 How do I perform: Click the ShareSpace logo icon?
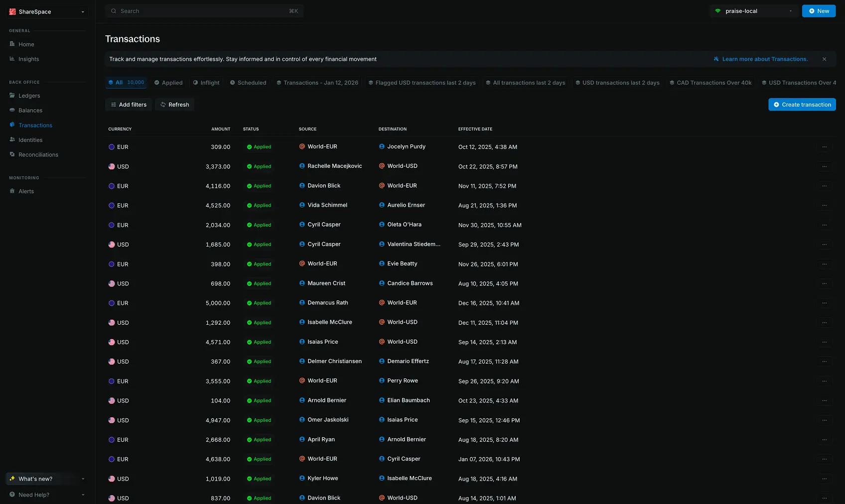pyautogui.click(x=12, y=11)
